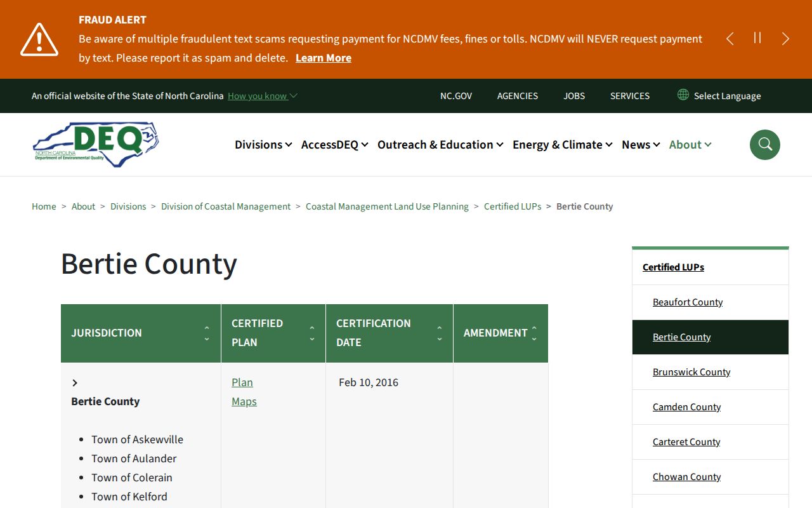The width and height of the screenshot is (812, 508).
Task: Show next alert slide
Action: click(785, 39)
